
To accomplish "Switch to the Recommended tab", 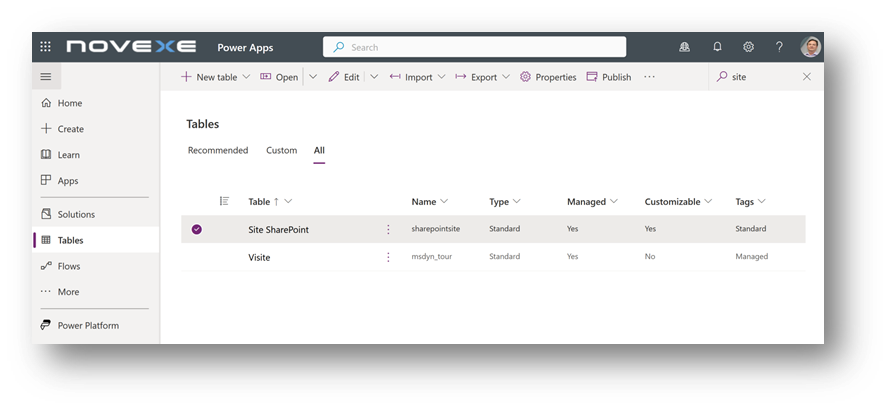I will click(217, 150).
